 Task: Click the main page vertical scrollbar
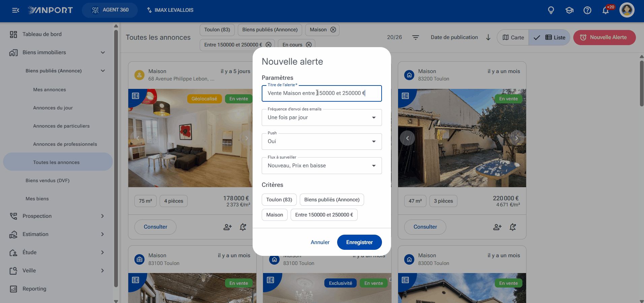pyautogui.click(x=642, y=83)
